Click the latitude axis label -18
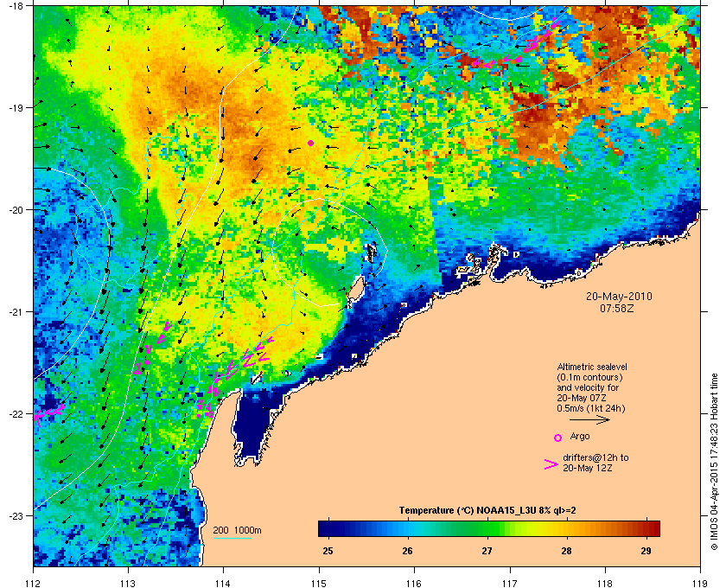 click(16, 6)
